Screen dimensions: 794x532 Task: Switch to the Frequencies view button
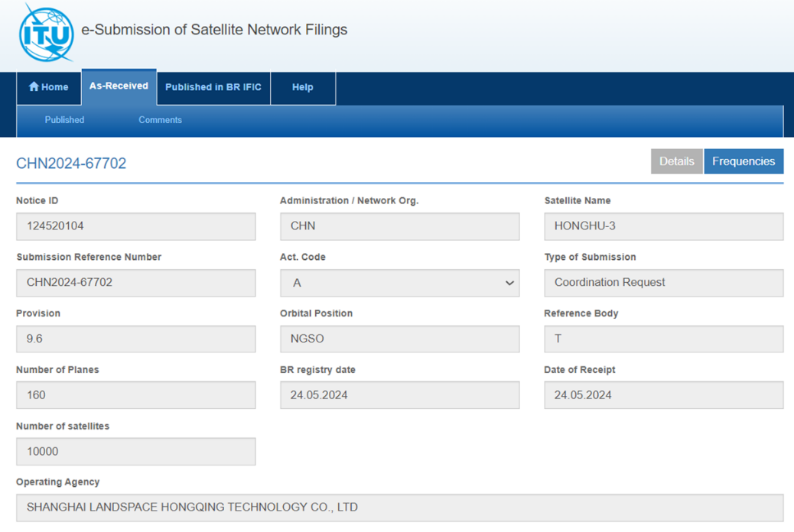pos(743,161)
